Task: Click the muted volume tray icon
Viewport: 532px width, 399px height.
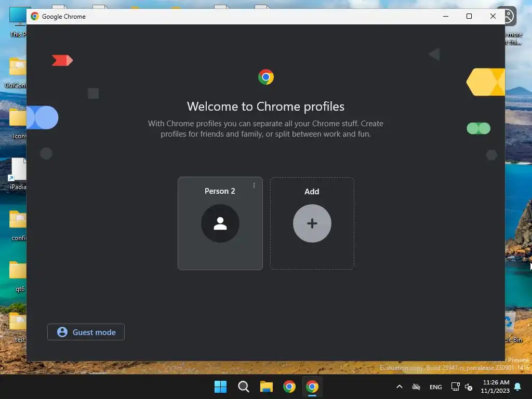Action: [x=469, y=387]
